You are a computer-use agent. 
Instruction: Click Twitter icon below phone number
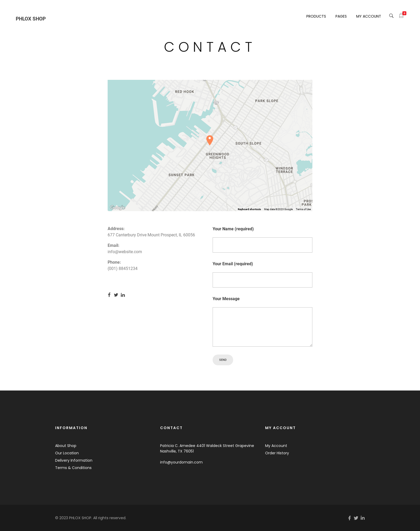point(116,295)
